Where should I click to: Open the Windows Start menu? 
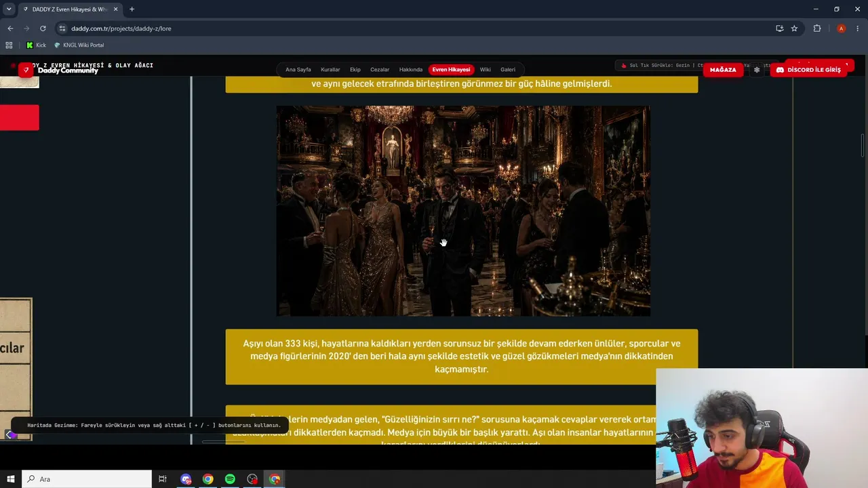11,479
